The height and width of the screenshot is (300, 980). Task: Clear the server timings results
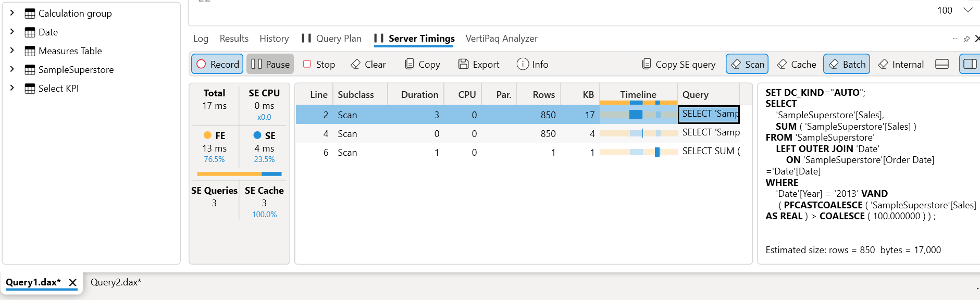pyautogui.click(x=368, y=64)
